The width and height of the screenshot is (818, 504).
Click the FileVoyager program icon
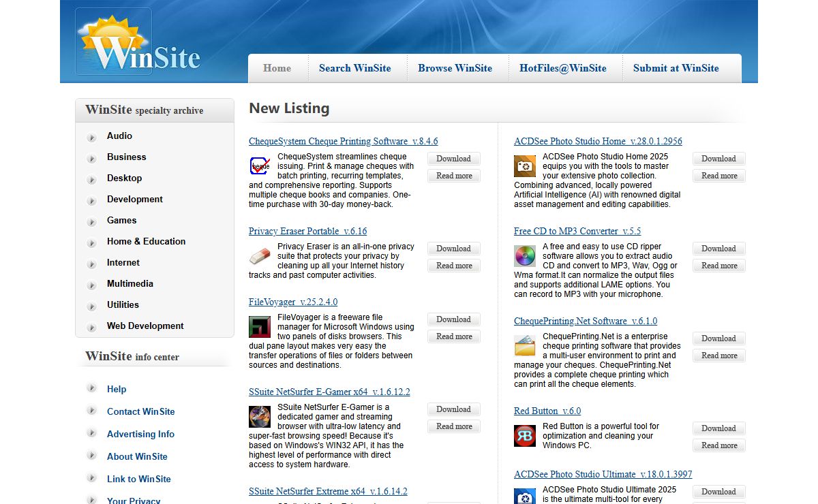(260, 326)
